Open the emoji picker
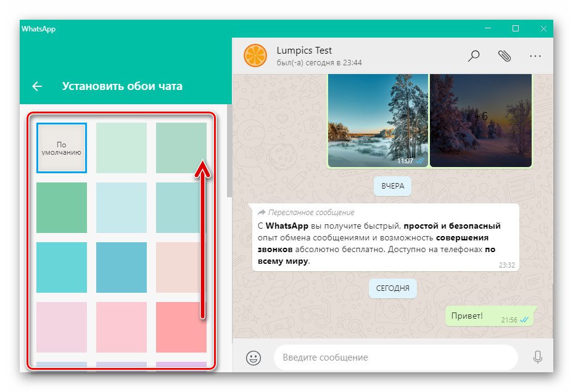 point(254,357)
